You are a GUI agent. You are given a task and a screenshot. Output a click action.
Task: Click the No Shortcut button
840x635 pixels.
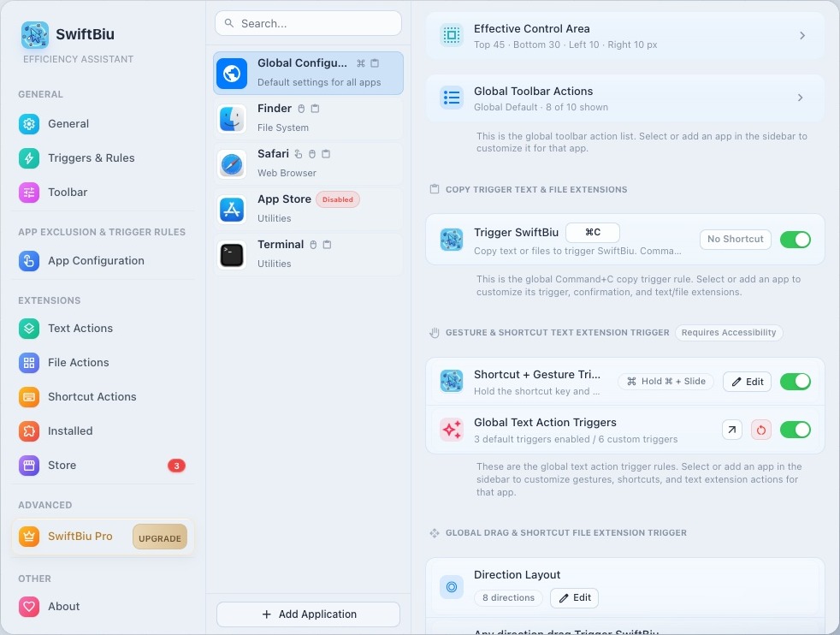[736, 240]
